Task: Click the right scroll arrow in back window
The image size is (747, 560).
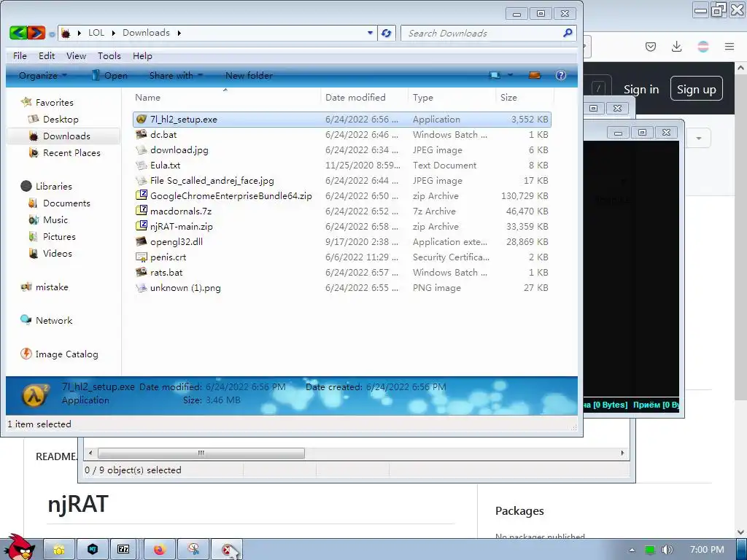Action: 622,453
